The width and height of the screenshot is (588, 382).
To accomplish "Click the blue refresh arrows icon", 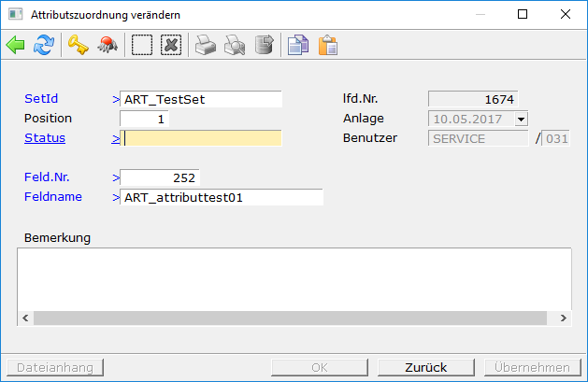I will click(x=44, y=45).
